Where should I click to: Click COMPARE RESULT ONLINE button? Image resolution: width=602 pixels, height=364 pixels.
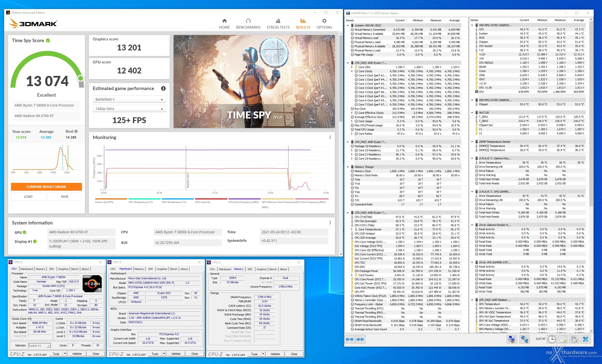click(46, 187)
